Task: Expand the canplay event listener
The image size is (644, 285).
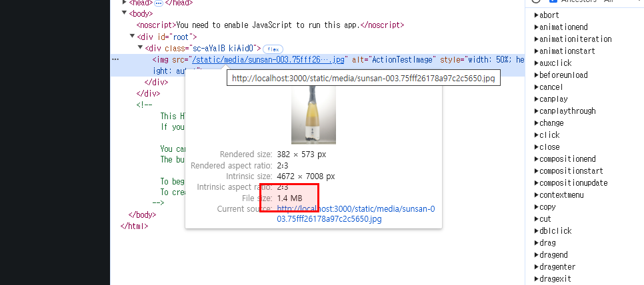Action: 537,99
